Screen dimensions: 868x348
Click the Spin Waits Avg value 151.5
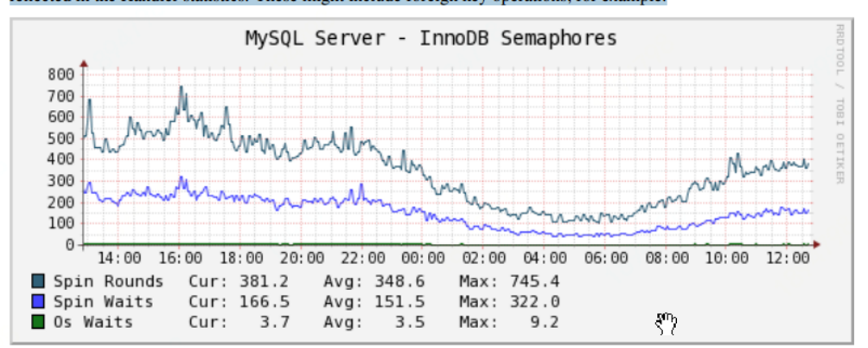(399, 302)
